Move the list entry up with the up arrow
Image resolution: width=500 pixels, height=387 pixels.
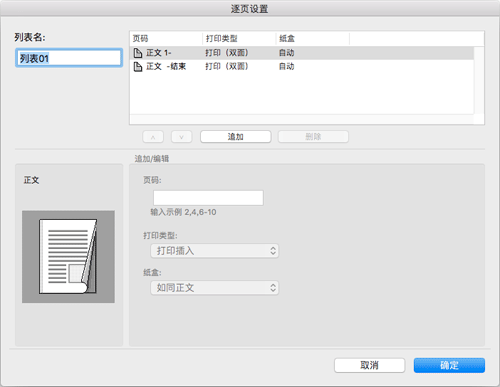[x=153, y=137]
